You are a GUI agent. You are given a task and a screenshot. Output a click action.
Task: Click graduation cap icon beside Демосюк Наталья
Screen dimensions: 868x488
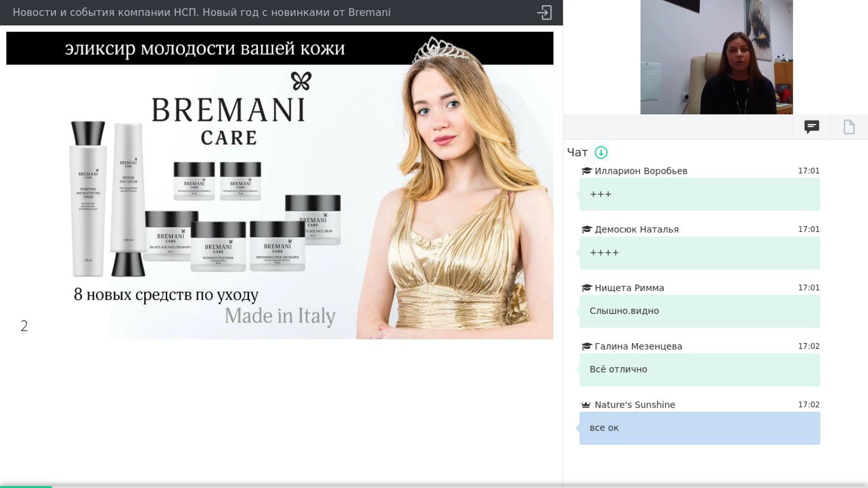(586, 229)
